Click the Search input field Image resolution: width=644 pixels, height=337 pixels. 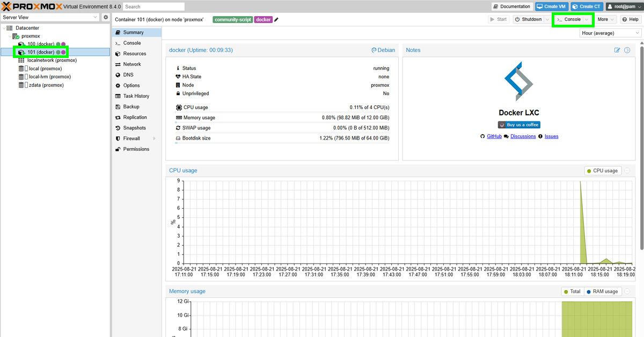pyautogui.click(x=154, y=6)
